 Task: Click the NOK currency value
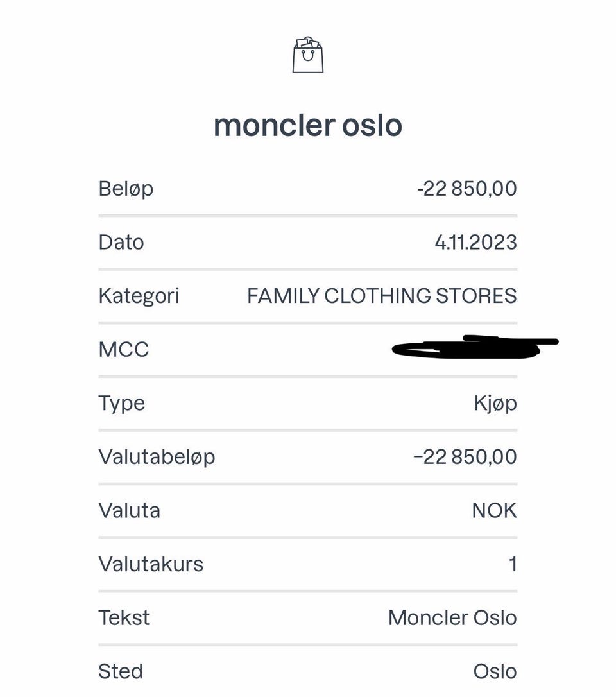[494, 510]
